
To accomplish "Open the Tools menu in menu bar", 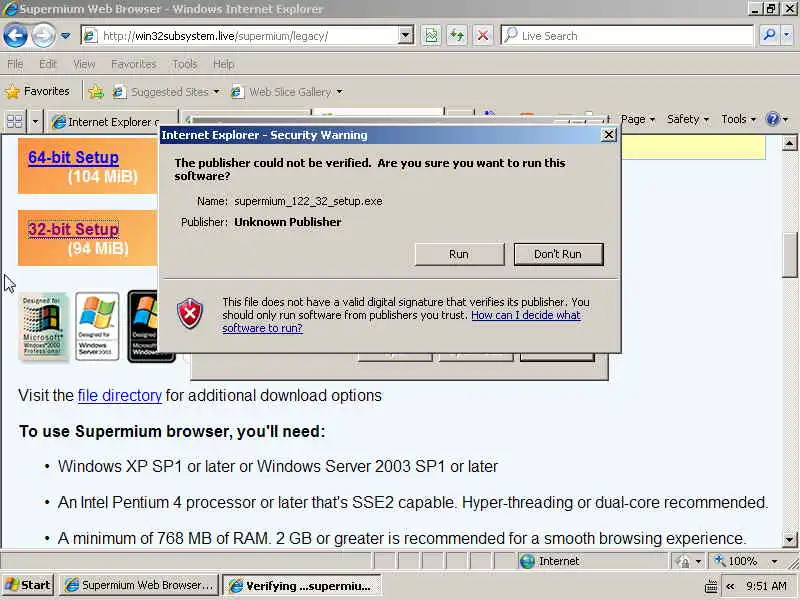I will (185, 64).
